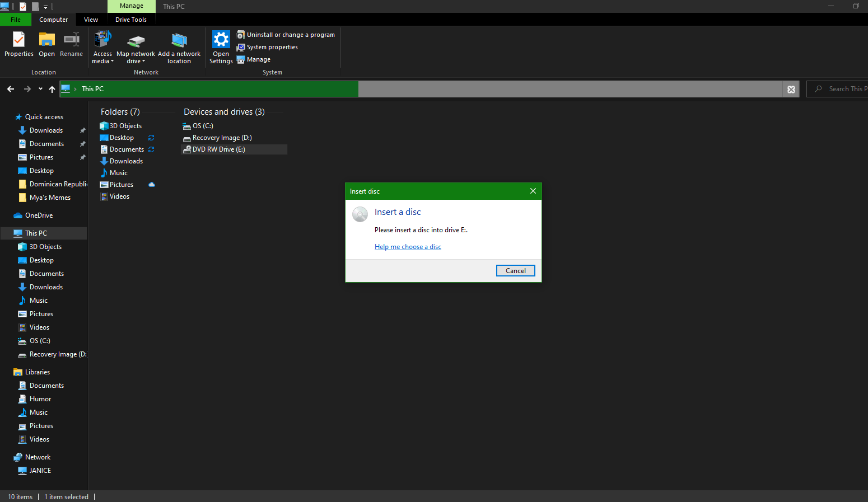Select Recovery Image (D:) in Devices and drives
This screenshot has width=868, height=502.
[x=217, y=138]
